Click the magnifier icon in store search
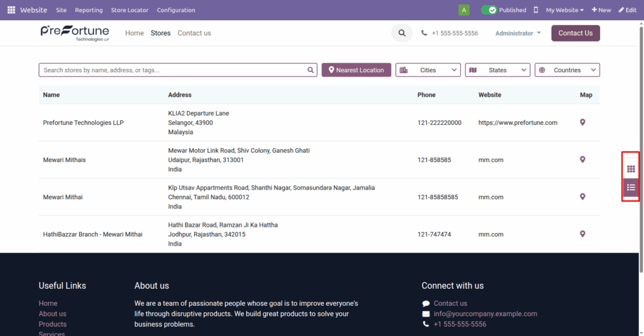The height and width of the screenshot is (336, 644). point(311,70)
